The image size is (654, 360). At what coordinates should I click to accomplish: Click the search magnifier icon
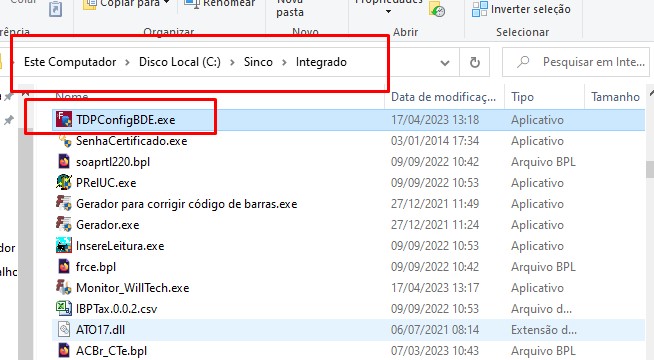coord(523,62)
